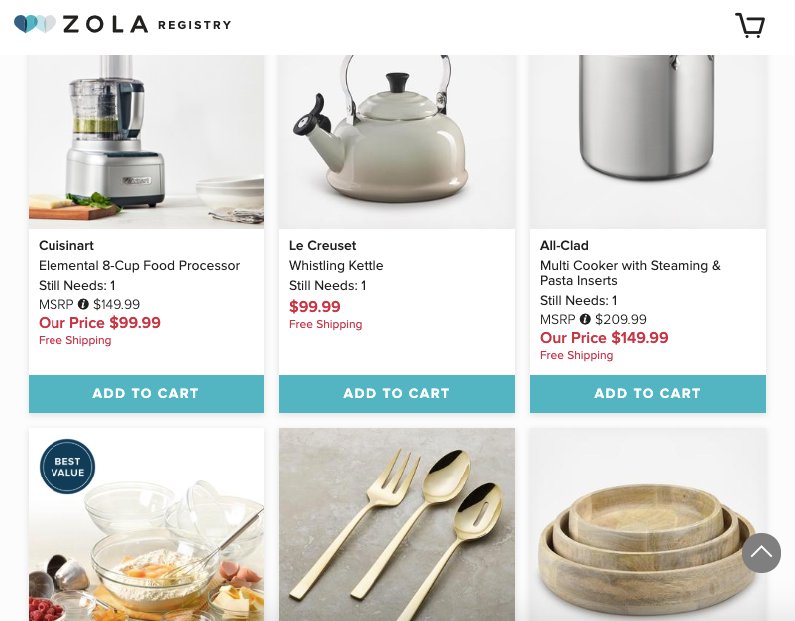The width and height of the screenshot is (795, 621).
Task: Add All-Clad Multi Cooker to cart
Action: 647,393
